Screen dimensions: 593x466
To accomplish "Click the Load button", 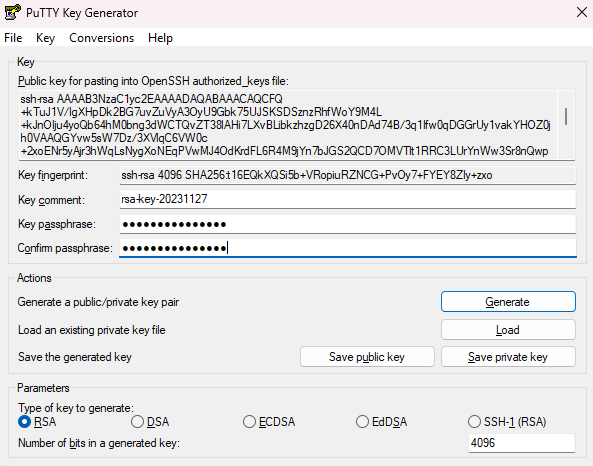I will (508, 330).
